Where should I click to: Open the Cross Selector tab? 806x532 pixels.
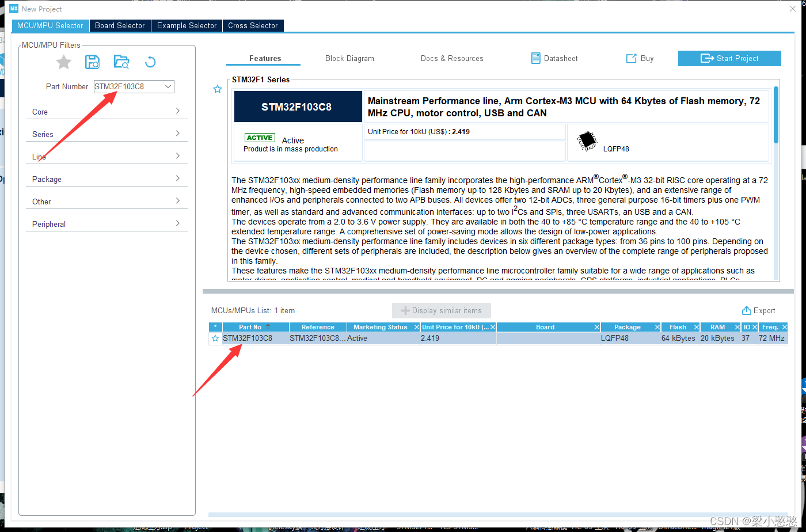(x=253, y=25)
